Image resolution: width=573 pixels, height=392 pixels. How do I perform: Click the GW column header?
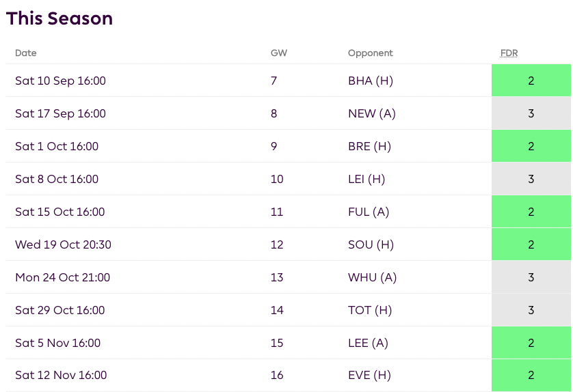point(278,53)
